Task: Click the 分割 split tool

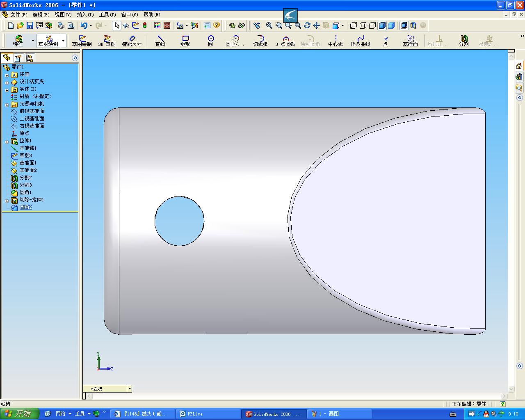Action: pos(464,41)
